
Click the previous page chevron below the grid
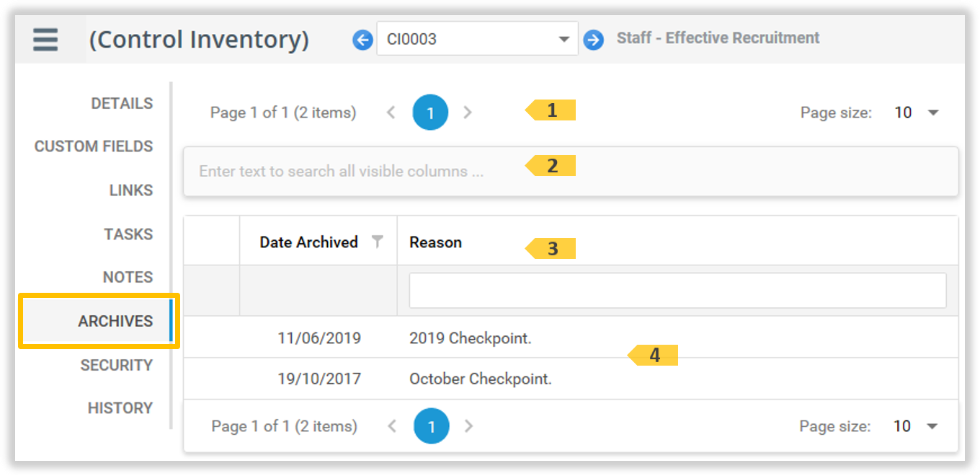coord(392,426)
